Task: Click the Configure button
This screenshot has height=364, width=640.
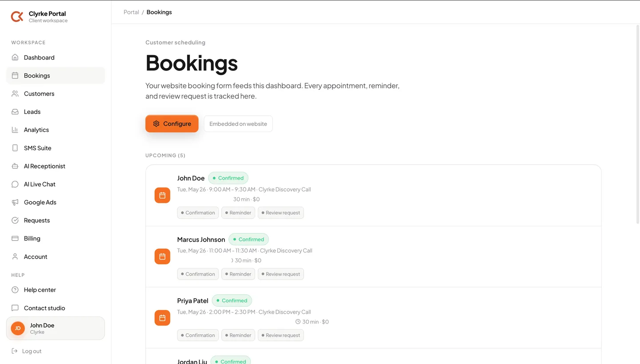Action: (x=172, y=124)
